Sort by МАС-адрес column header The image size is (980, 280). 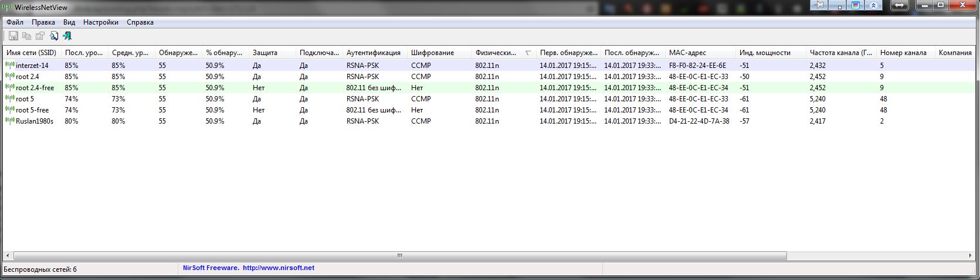(x=701, y=53)
